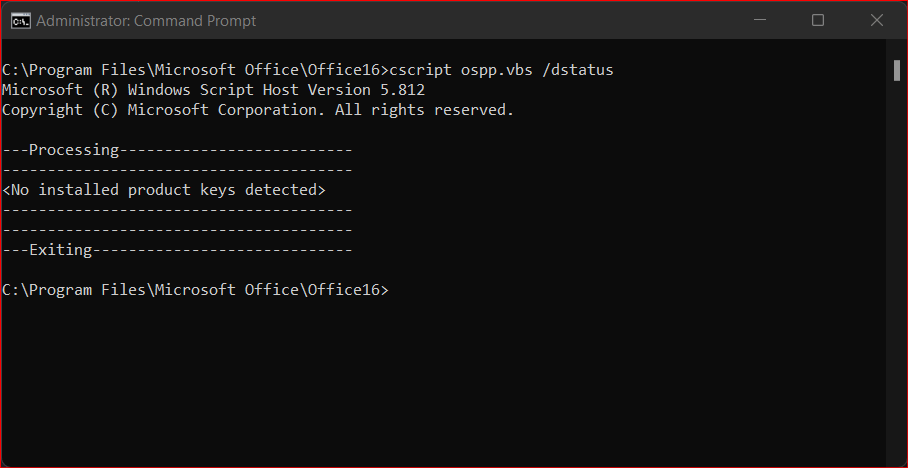Maximize the Command Prompt window
The image size is (908, 468).
(x=818, y=20)
